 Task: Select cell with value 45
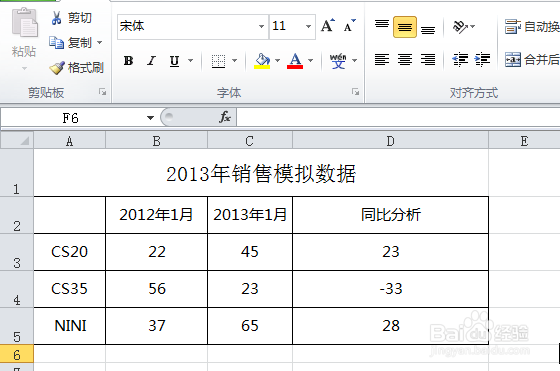(x=250, y=252)
